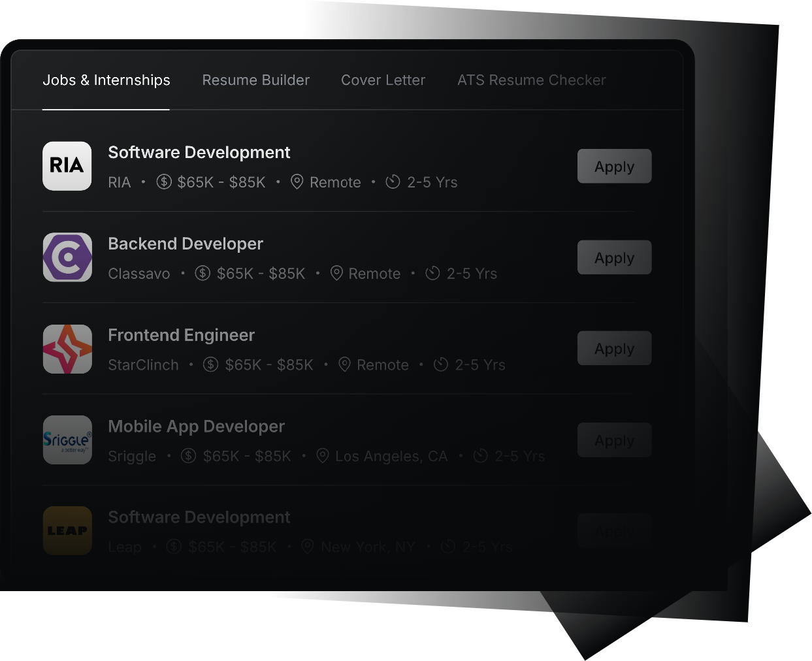Apply to the Backend Developer position
The width and height of the screenshot is (812, 661).
(614, 257)
